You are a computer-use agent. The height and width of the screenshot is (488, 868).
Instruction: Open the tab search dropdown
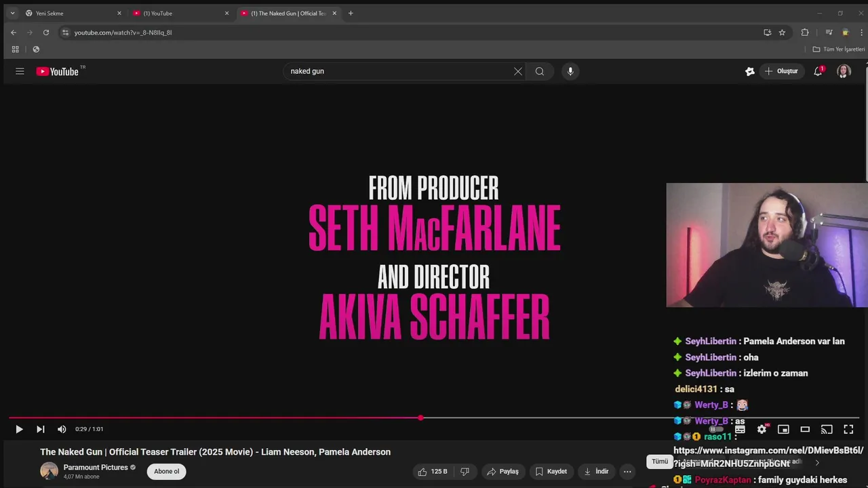pyautogui.click(x=12, y=13)
